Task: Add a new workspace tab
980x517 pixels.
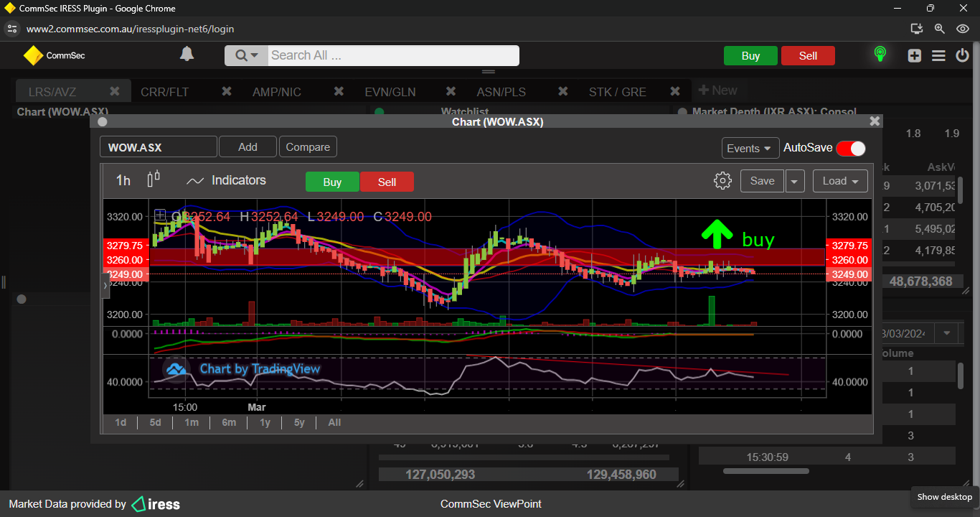Action: click(x=717, y=90)
